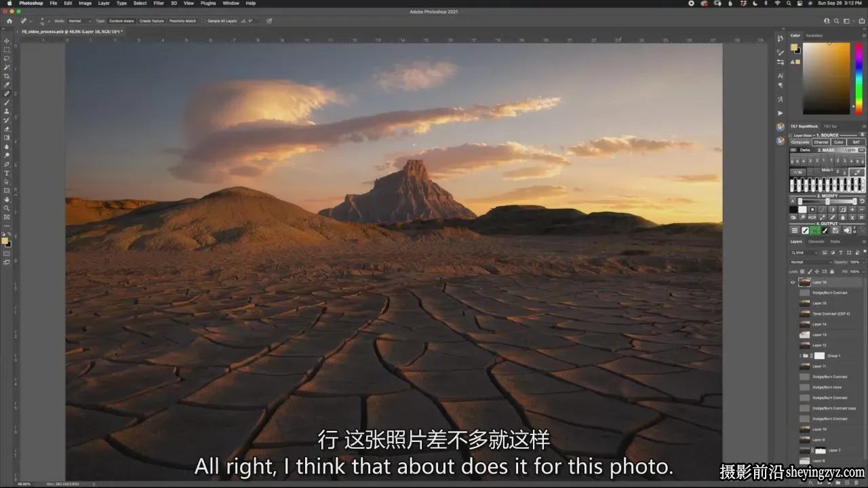Select the Gradient tool
This screenshot has width=868, height=488.
pyautogui.click(x=7, y=138)
